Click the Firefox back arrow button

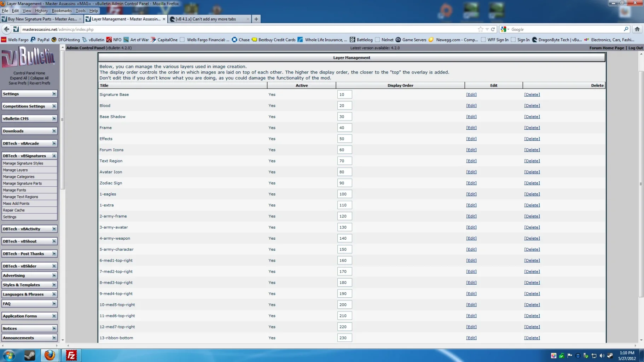6,29
